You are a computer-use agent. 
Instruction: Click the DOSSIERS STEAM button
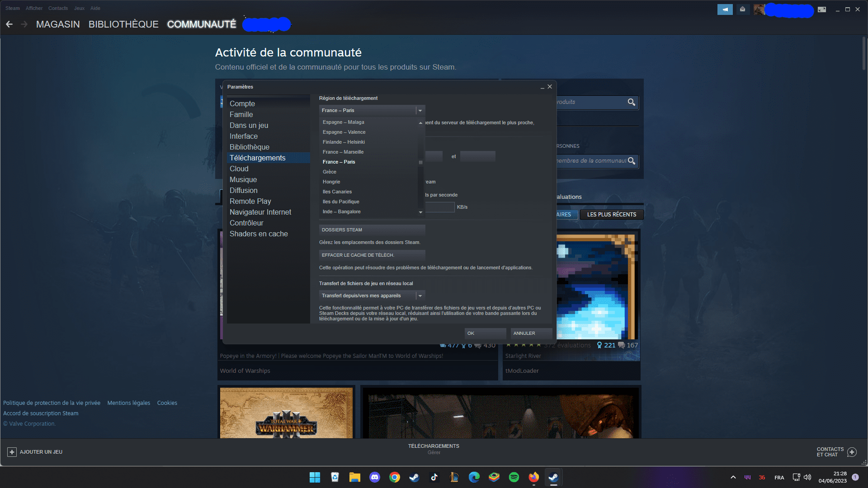[372, 230]
